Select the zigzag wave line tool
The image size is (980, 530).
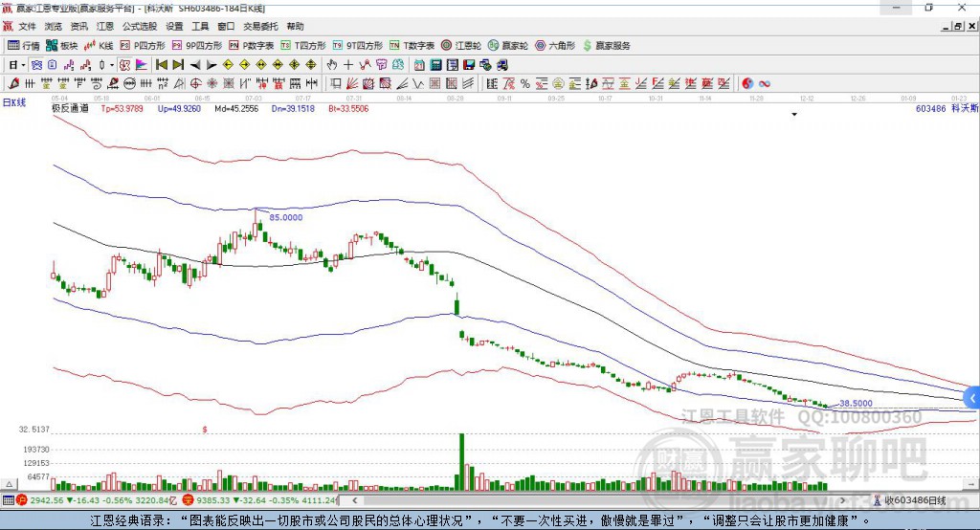pyautogui.click(x=418, y=84)
